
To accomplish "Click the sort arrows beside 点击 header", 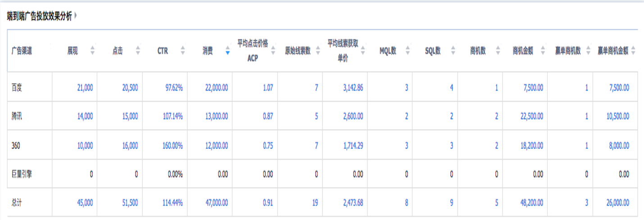I will (x=137, y=51).
